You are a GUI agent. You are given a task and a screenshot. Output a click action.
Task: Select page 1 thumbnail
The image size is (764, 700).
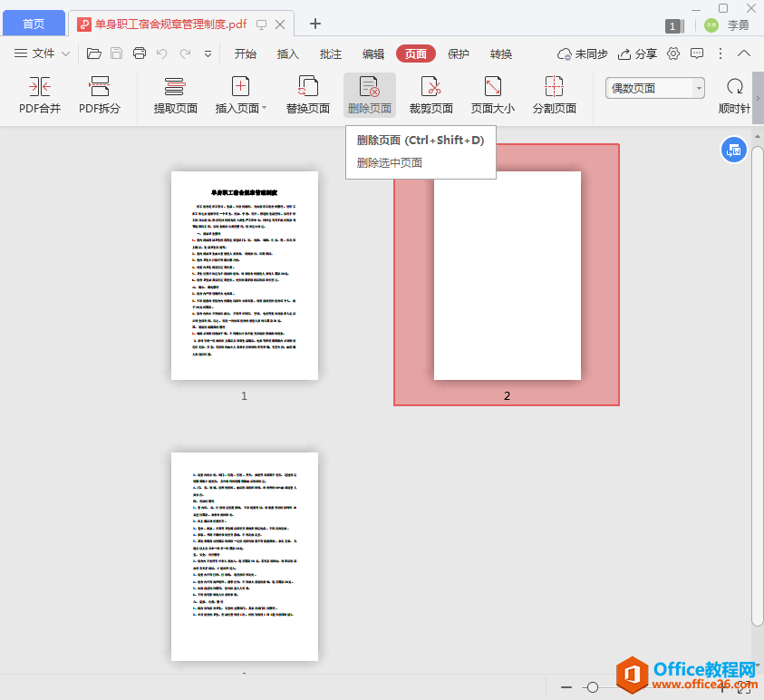click(x=245, y=276)
